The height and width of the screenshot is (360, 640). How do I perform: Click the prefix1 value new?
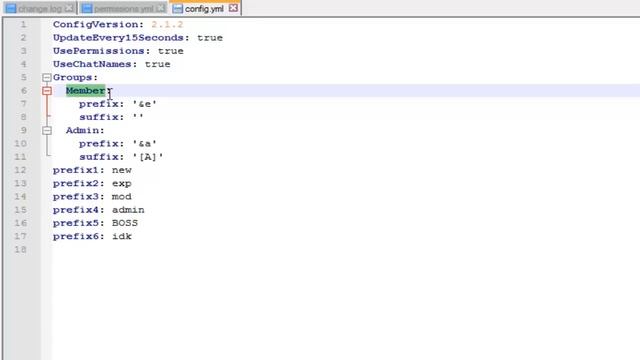point(122,170)
